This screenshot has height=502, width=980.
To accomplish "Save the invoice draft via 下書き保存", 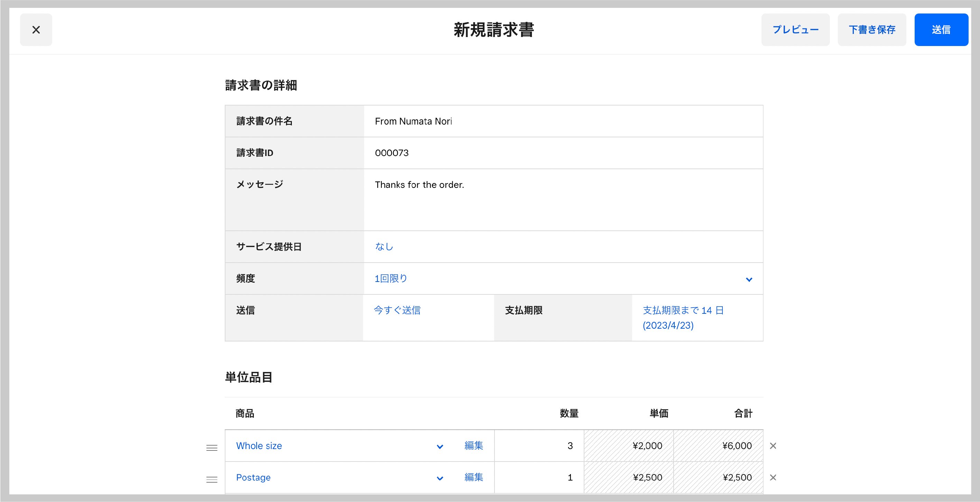I will point(872,29).
